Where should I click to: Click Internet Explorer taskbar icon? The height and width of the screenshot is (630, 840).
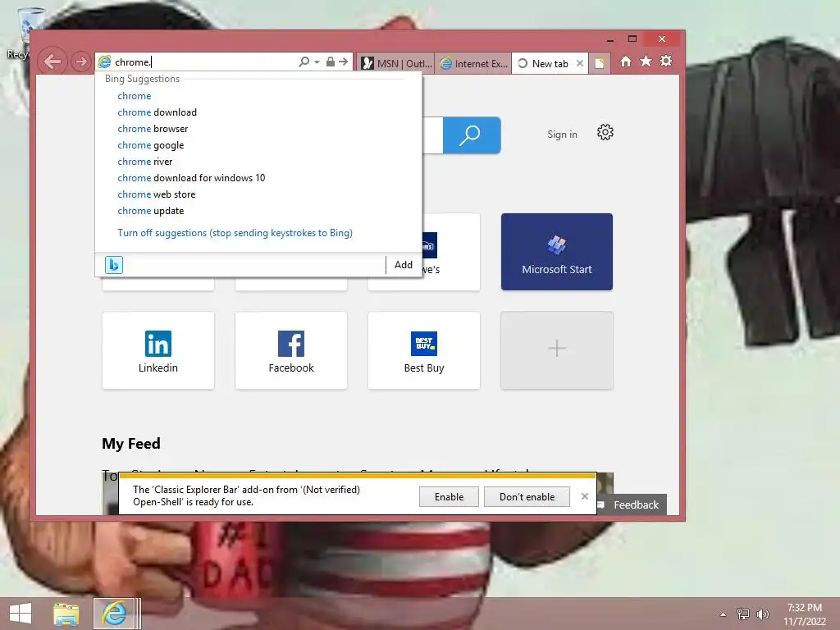(x=113, y=614)
